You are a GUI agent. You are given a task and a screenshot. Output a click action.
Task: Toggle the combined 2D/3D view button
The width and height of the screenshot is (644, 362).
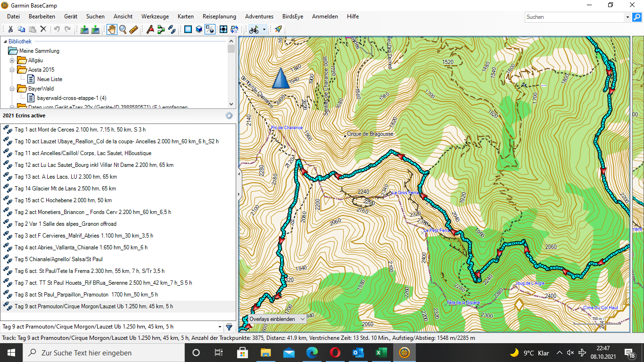(x=210, y=30)
